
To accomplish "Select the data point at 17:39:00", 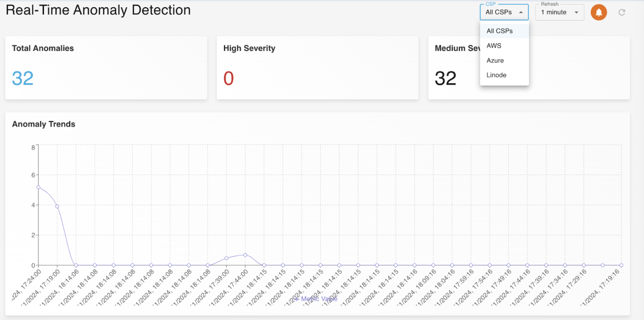I will (226, 258).
